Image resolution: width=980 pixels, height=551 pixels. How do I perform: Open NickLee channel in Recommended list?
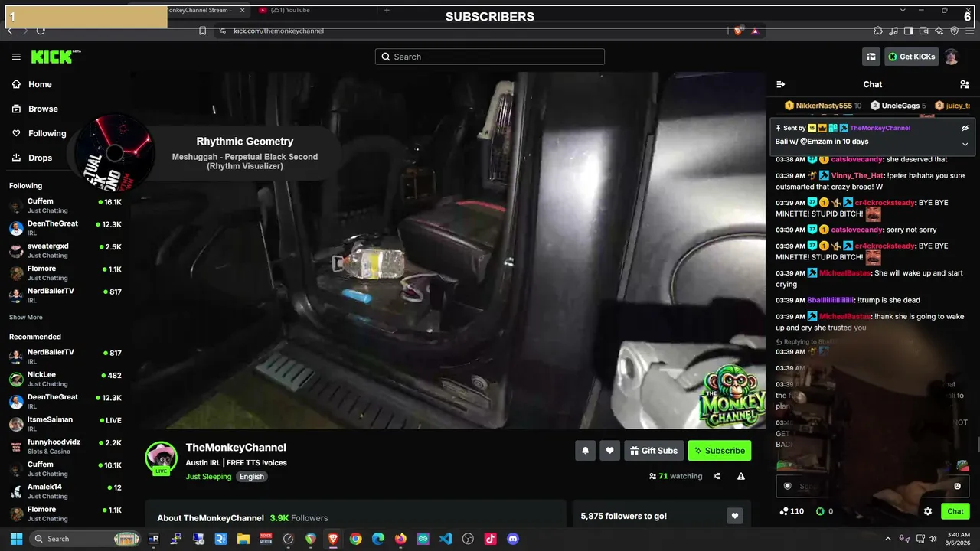click(65, 379)
